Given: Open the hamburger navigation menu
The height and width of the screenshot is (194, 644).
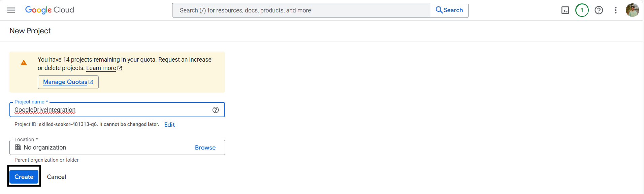Looking at the screenshot, I should tap(11, 10).
